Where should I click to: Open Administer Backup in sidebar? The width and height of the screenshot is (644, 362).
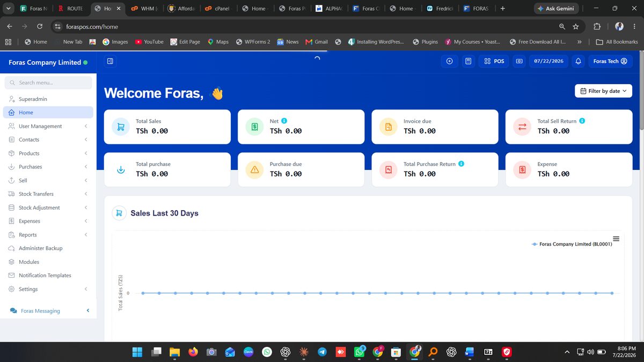pos(48,248)
